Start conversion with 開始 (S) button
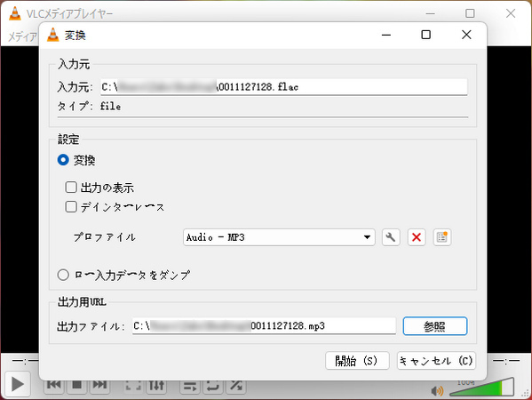Viewport: 532px width, 400px height. pos(357,361)
